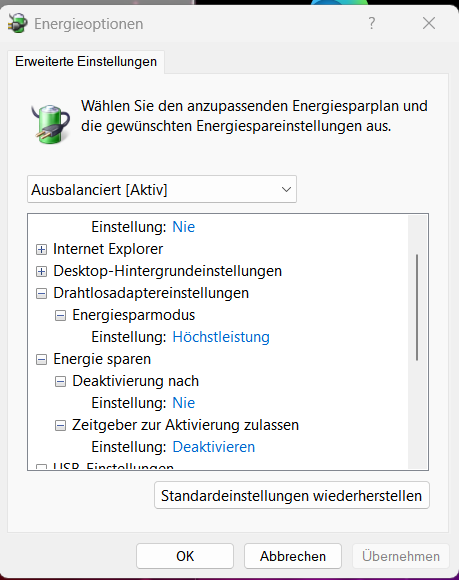Expand the Internet Explorer node
The width and height of the screenshot is (459, 580).
pos(41,249)
